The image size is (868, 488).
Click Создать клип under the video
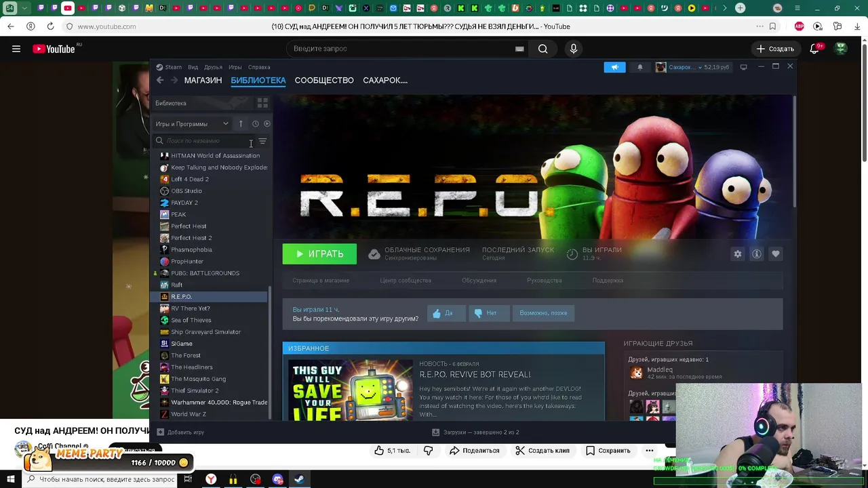coord(542,451)
